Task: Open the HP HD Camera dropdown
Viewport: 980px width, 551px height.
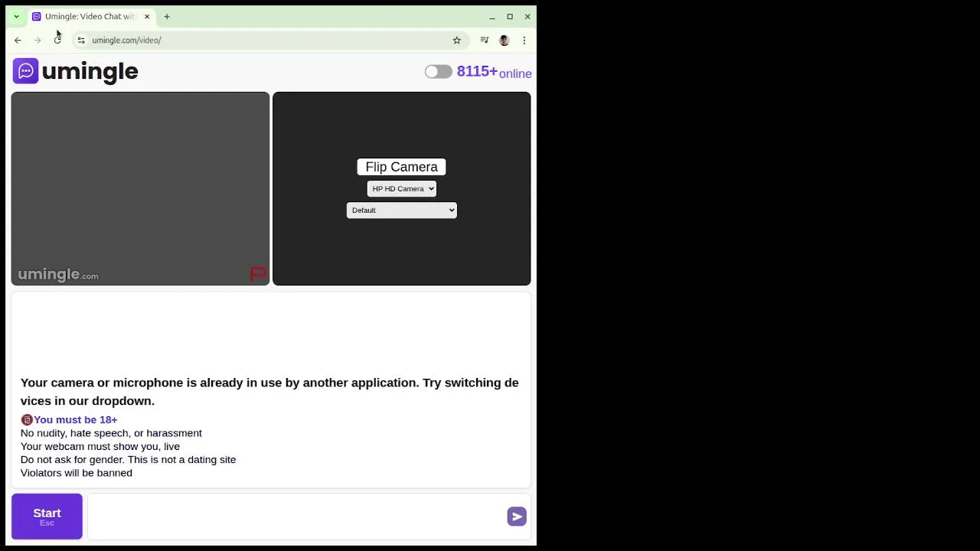Action: [x=401, y=188]
